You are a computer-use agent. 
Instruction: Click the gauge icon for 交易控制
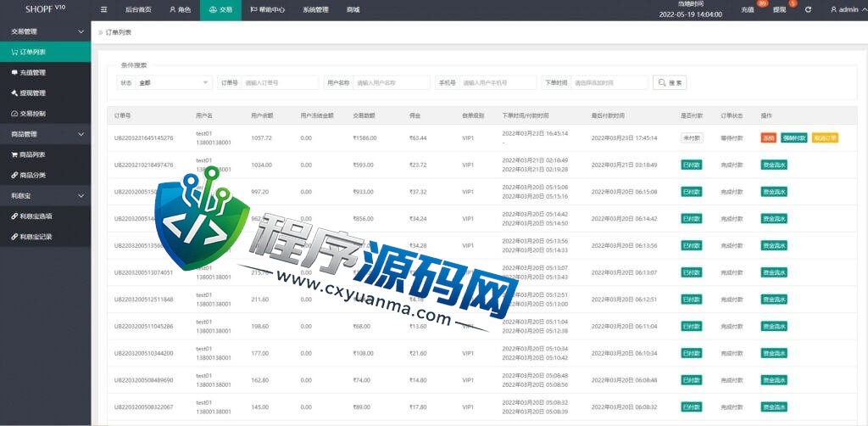tap(14, 114)
